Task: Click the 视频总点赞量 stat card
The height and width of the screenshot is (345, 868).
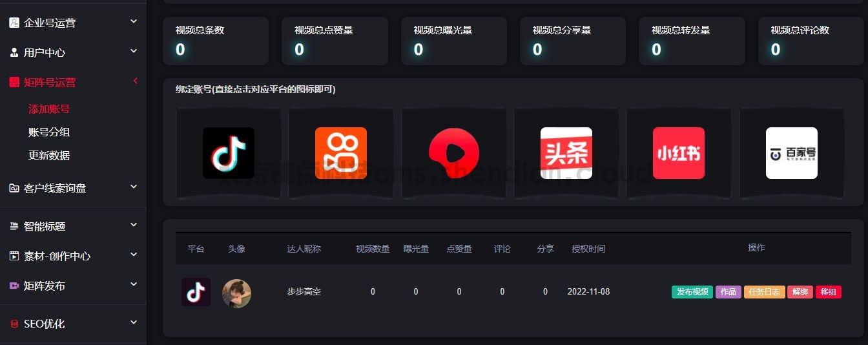Action: (335, 41)
